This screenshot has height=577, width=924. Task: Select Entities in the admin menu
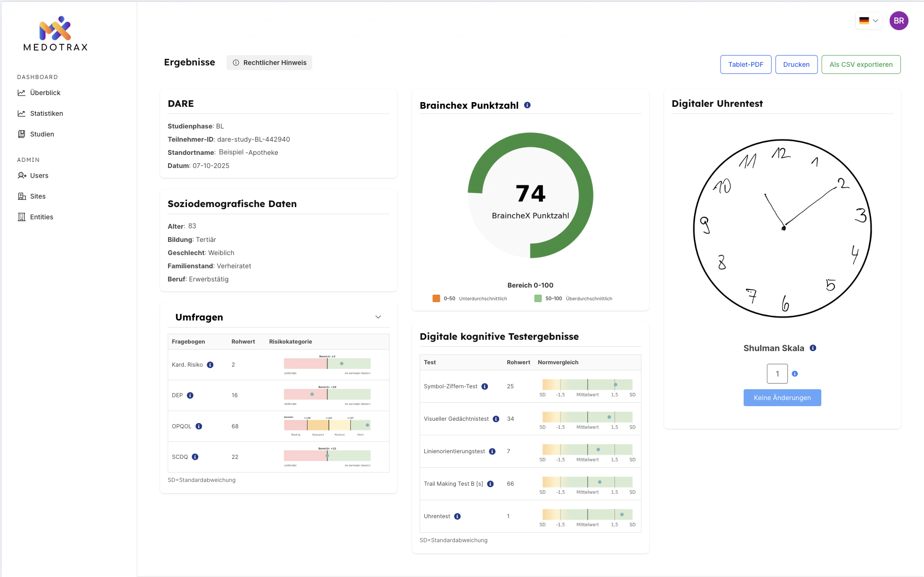[41, 217]
